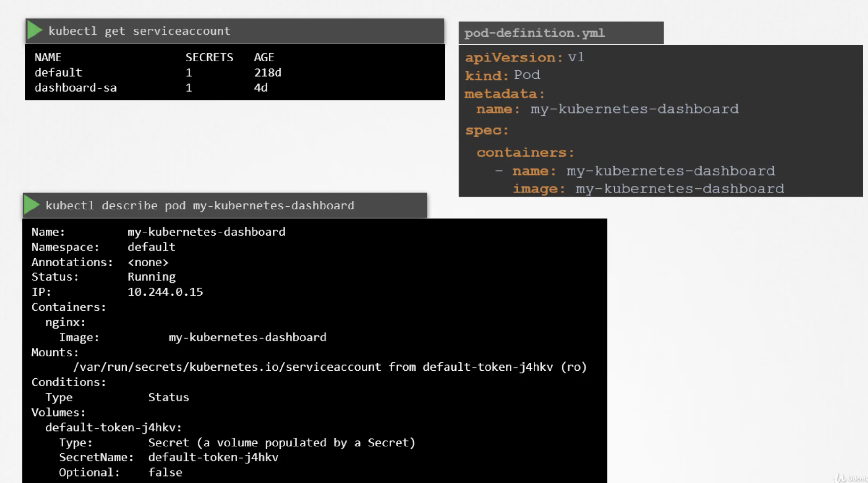The image size is (868, 483).
Task: Click the 'kind:' key in YAML
Action: [487, 76]
